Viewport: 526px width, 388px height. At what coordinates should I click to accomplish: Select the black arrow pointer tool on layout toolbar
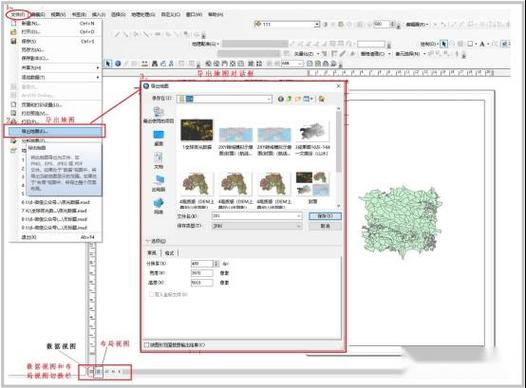108,63
